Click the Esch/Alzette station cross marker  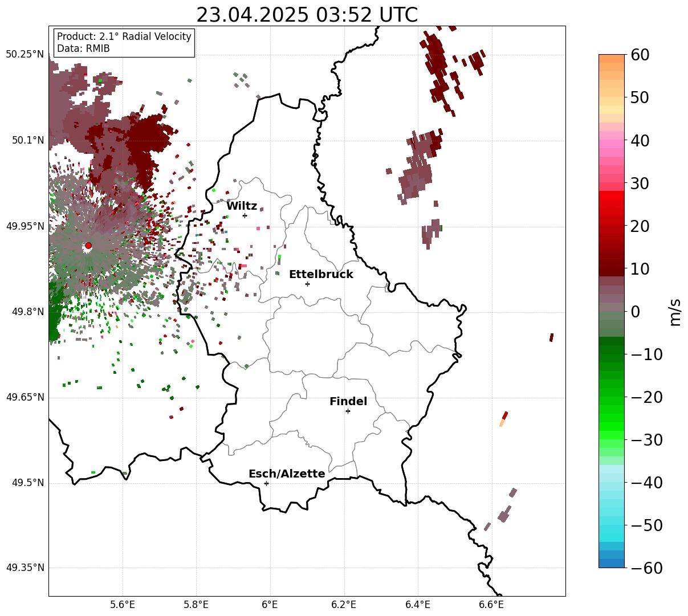[x=266, y=483]
